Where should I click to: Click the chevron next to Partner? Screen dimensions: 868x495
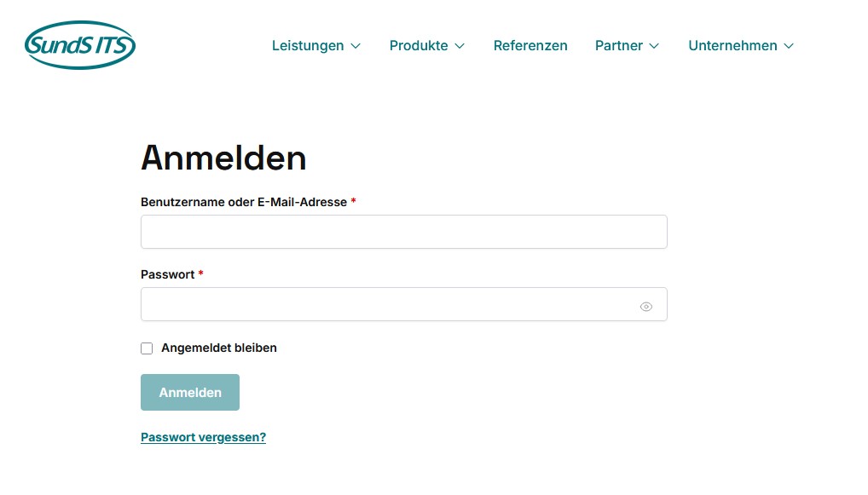point(654,46)
